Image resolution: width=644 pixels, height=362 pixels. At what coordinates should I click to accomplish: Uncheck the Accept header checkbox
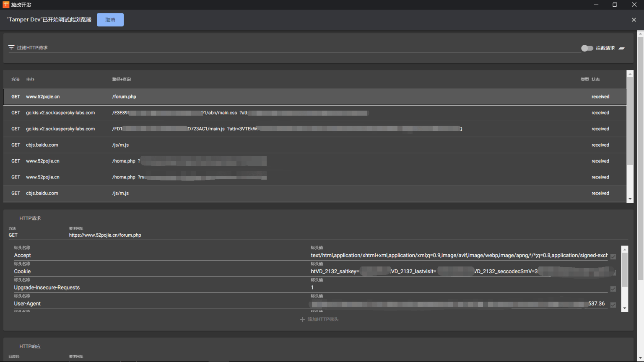pyautogui.click(x=613, y=257)
